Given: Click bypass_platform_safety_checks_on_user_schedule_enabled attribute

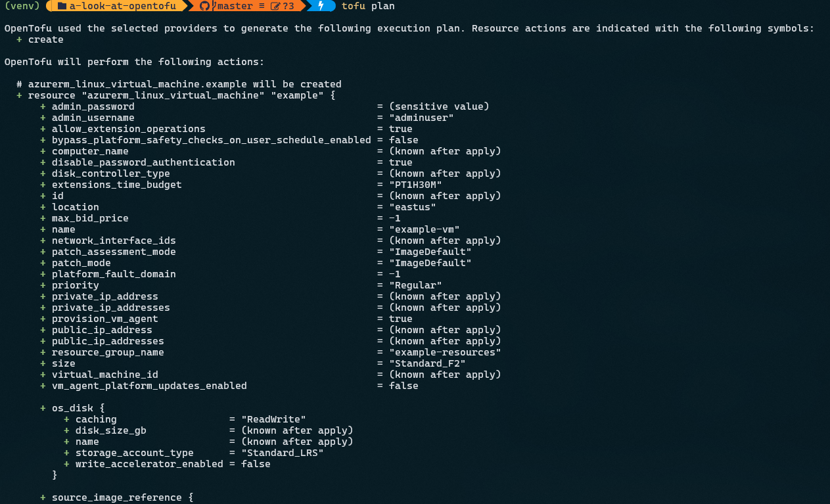Looking at the screenshot, I should [x=212, y=140].
